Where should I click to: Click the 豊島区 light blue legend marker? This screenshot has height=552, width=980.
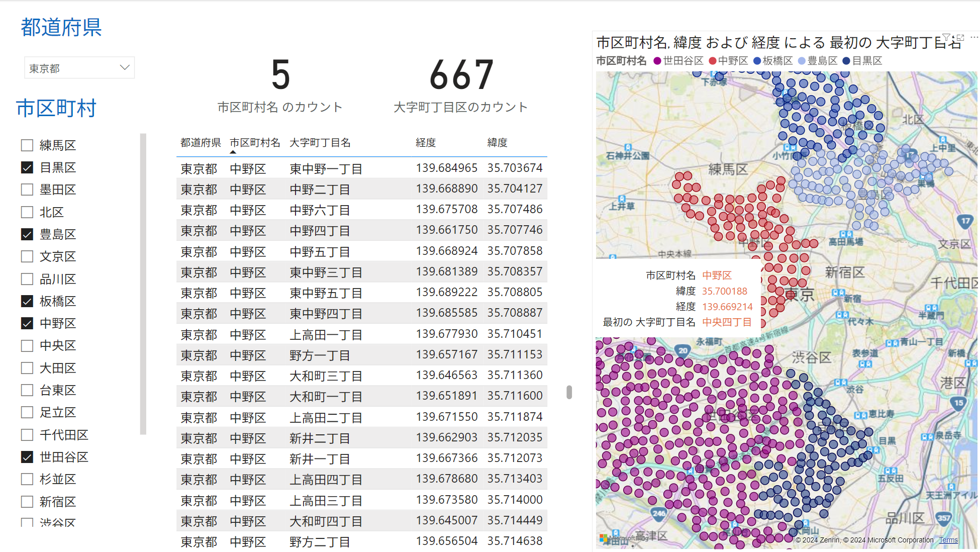802,61
